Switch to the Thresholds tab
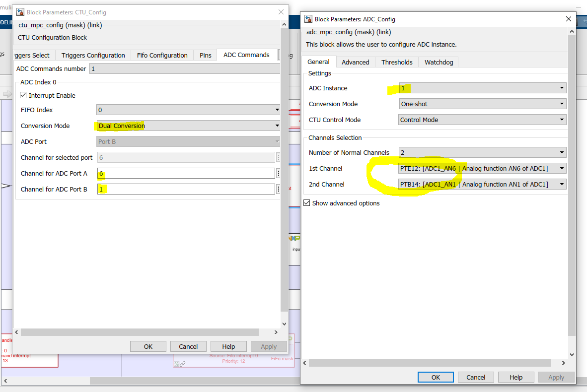Screen dimensions: 587x392 [x=397, y=62]
